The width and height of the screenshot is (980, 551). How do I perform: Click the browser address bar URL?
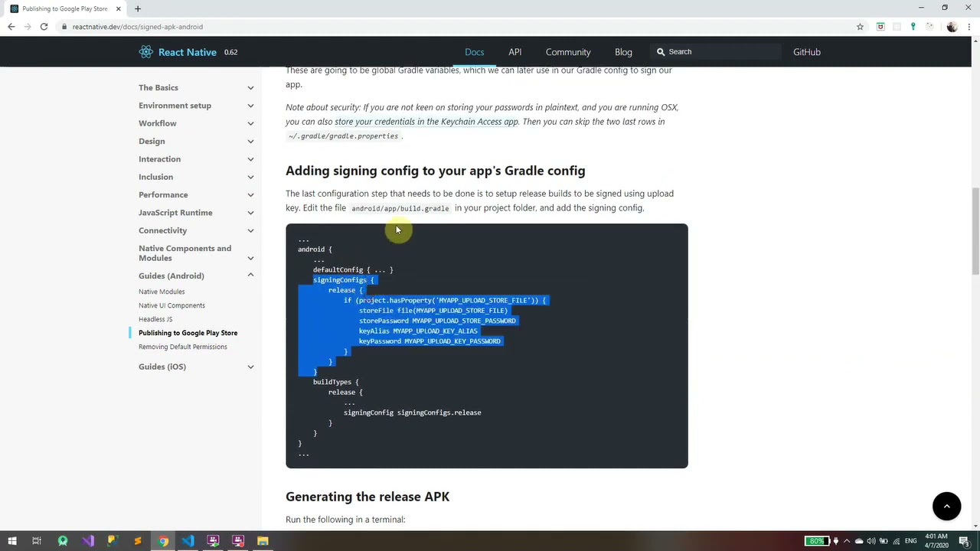(x=138, y=27)
